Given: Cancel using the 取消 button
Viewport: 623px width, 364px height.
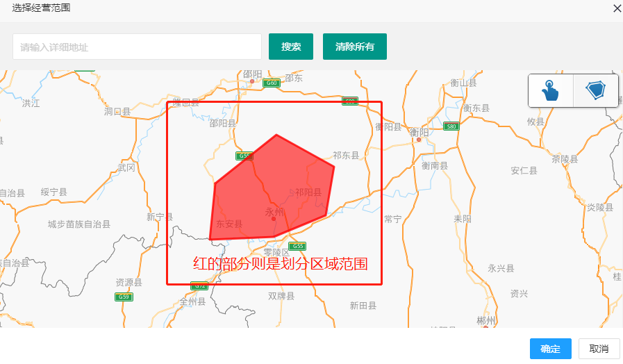Looking at the screenshot, I should [x=599, y=349].
